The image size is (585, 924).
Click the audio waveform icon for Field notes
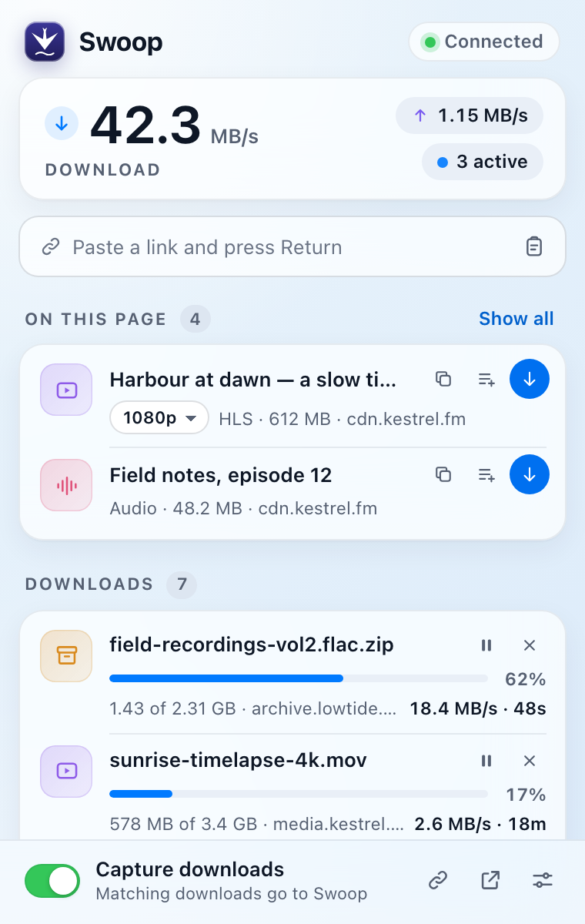pyautogui.click(x=66, y=485)
